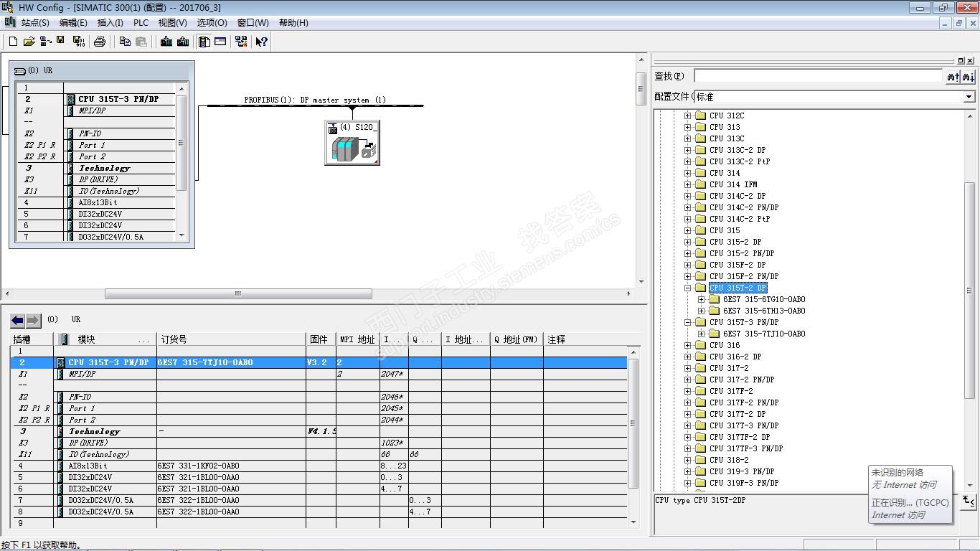Collapse the CPU 315T-2 DP tree node

[x=687, y=288]
